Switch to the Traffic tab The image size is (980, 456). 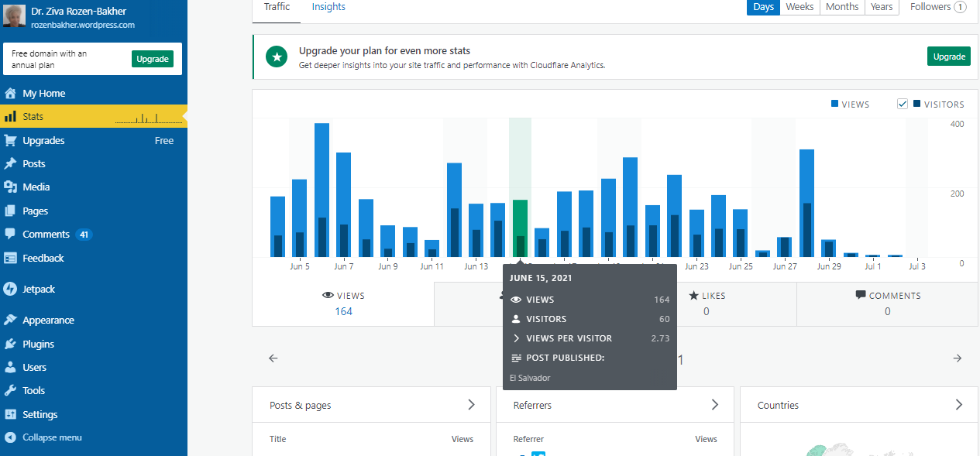pyautogui.click(x=277, y=7)
